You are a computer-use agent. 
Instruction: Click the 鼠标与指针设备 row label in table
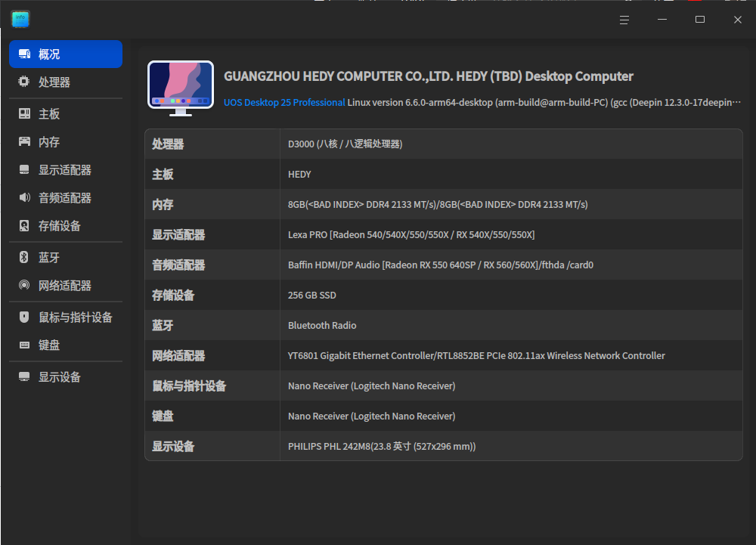(x=189, y=386)
